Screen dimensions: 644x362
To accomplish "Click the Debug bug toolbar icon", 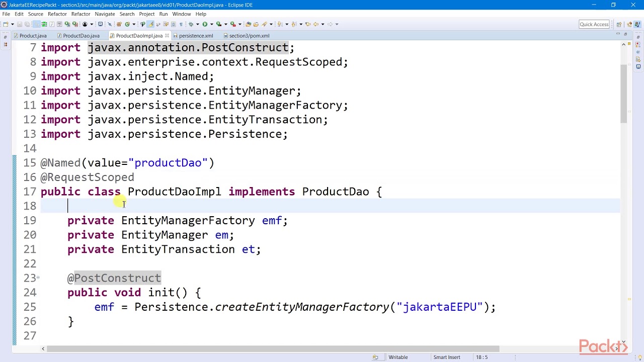I will [191, 24].
